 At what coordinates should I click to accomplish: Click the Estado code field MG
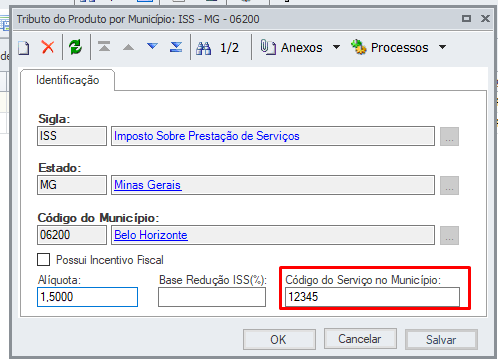pos(72,185)
